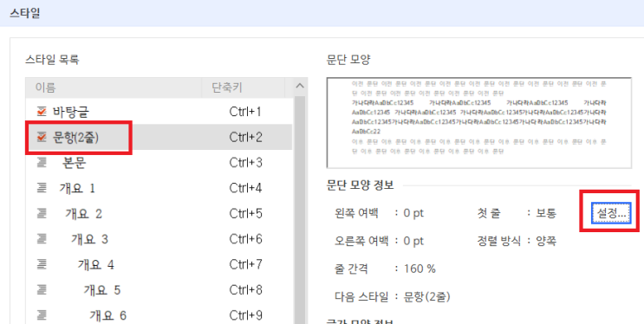Click the 스타일 목록 heading
644x324 pixels.
pos(52,60)
